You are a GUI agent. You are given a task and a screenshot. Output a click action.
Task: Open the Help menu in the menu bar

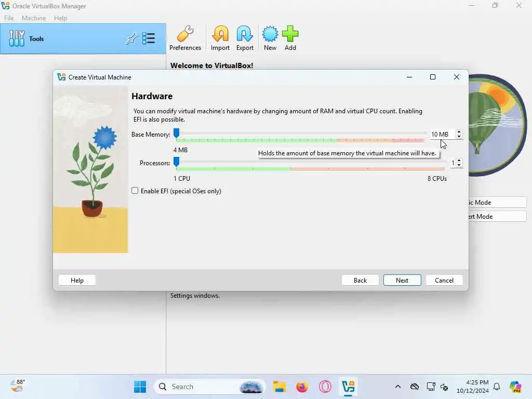[60, 18]
